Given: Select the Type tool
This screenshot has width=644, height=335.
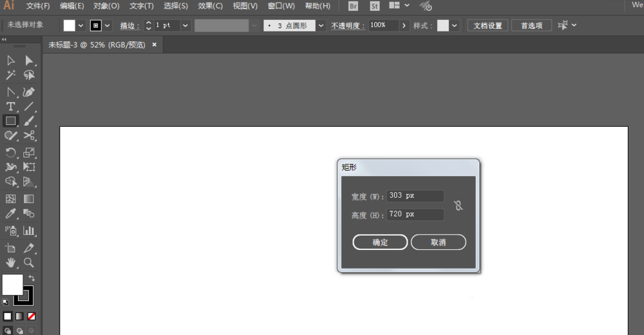Looking at the screenshot, I should point(11,106).
